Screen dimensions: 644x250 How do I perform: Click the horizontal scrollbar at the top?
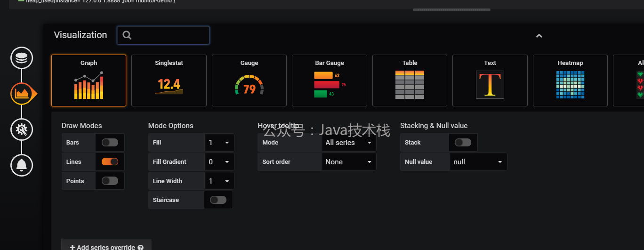point(451,9)
